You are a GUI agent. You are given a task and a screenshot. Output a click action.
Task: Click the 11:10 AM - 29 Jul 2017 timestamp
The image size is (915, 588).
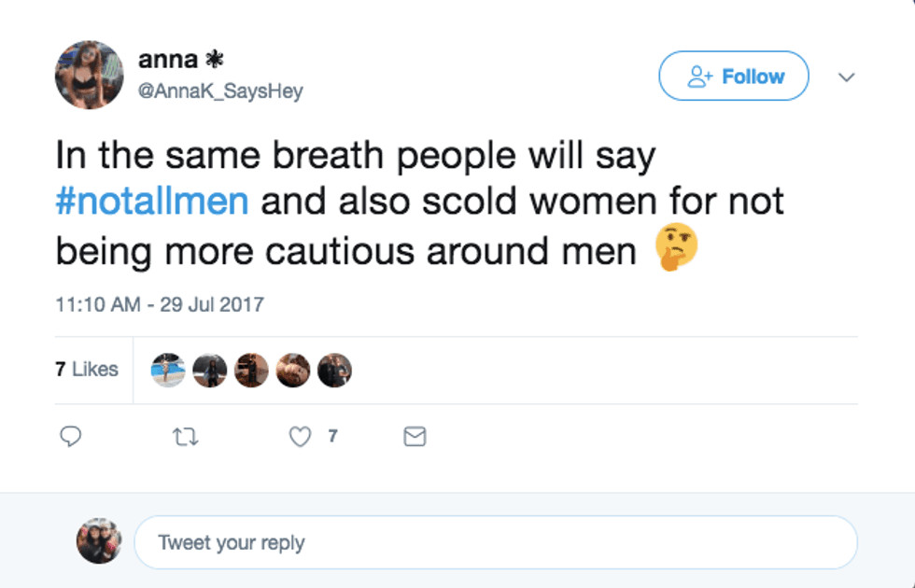coord(160,304)
